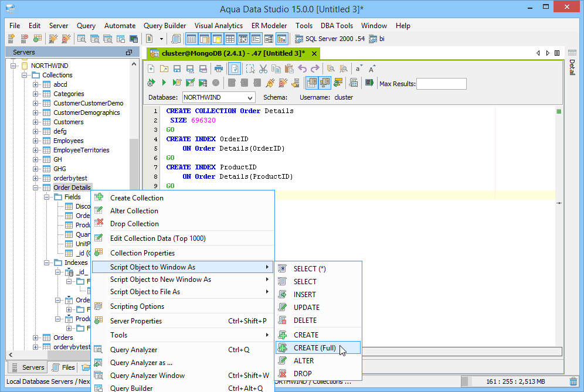Toggle the plain grid panel button in main toolbar

pos(230,39)
